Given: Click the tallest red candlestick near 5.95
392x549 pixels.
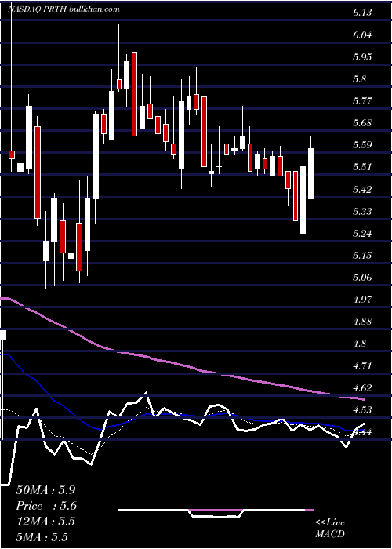Looking at the screenshot, I should [x=134, y=94].
